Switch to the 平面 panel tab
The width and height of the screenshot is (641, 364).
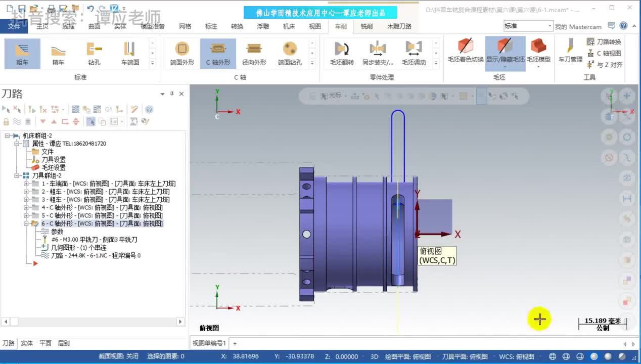[45, 343]
